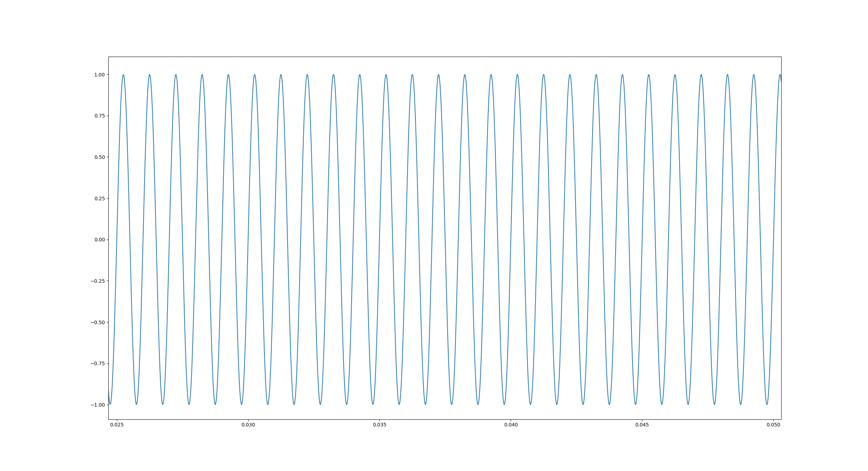This screenshot has width=868, height=471.
Task: Click the 0.030 x-axis tick label
Action: (248, 425)
